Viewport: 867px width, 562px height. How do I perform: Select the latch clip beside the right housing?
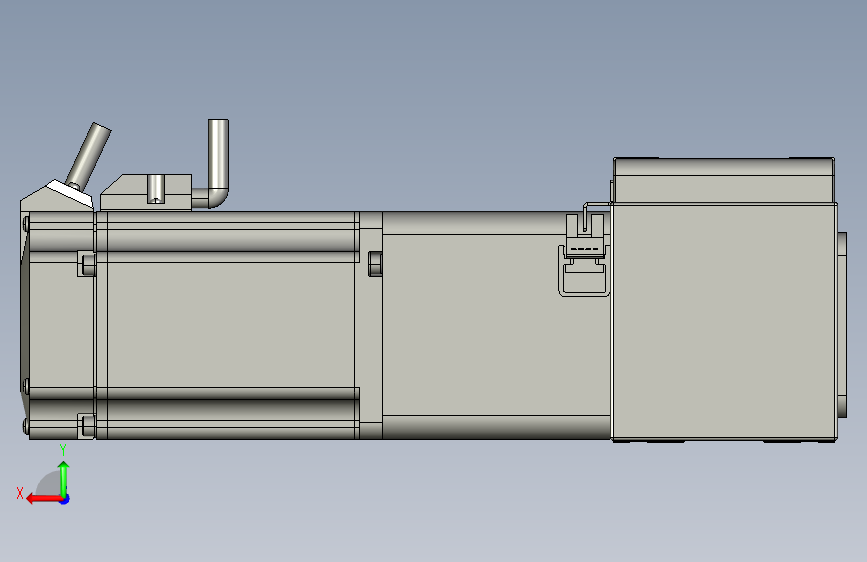(x=584, y=254)
